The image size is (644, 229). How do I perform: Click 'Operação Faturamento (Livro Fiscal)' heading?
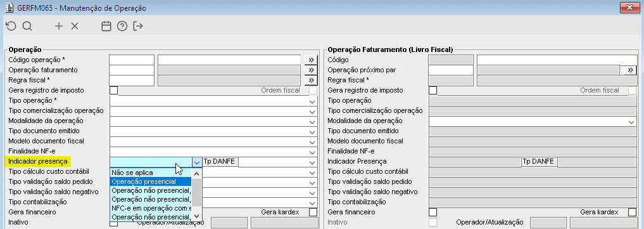pyautogui.click(x=390, y=49)
